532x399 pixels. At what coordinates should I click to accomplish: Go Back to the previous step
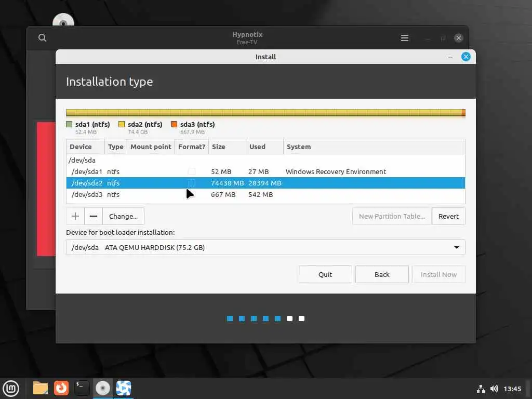(382, 274)
